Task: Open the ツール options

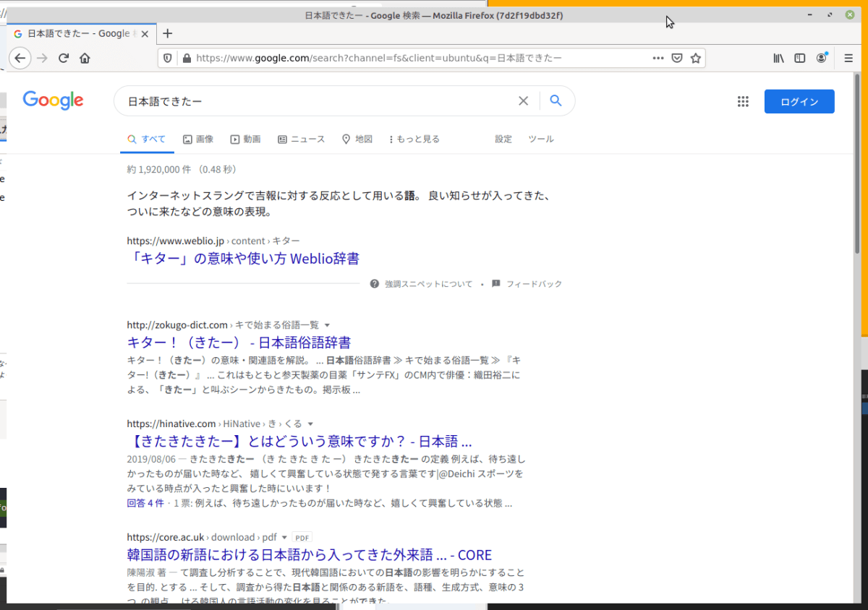Action: click(x=541, y=139)
